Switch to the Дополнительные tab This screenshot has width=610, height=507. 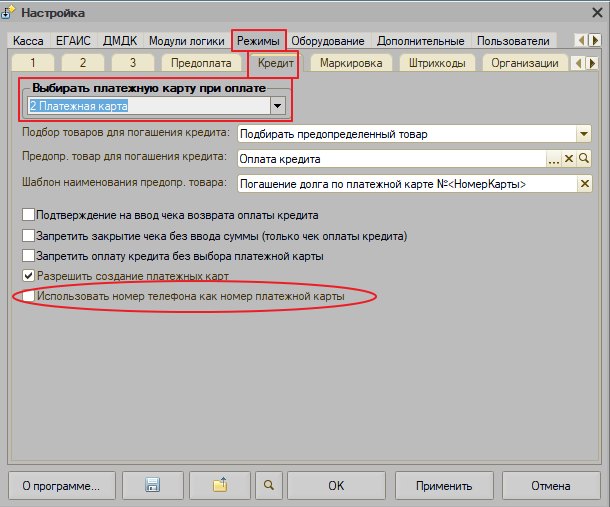421,40
